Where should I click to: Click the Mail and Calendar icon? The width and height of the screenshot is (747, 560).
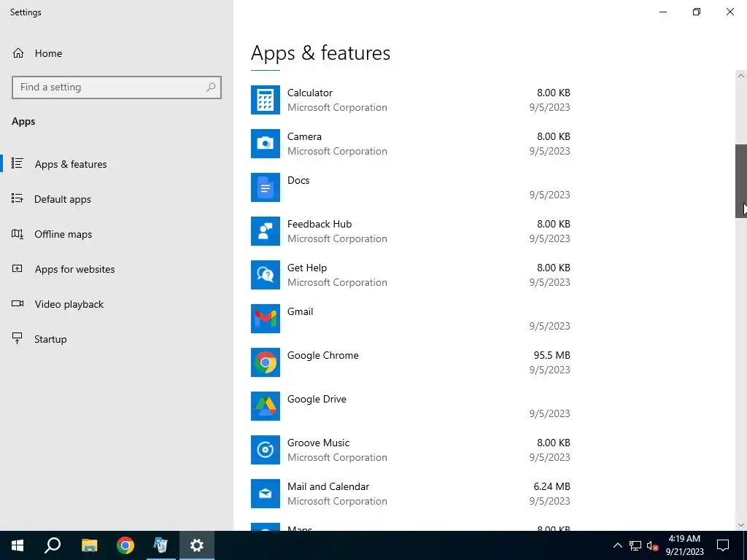click(x=266, y=494)
